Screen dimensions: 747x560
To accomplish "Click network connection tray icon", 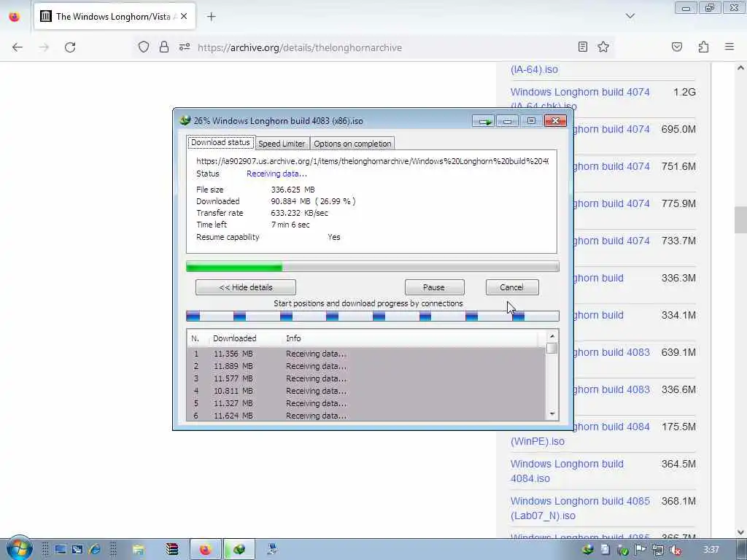I will pyautogui.click(x=657, y=550).
